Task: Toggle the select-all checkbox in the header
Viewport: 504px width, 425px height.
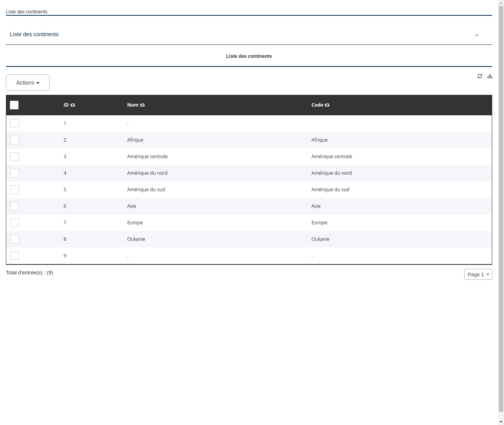Action: pos(14,105)
